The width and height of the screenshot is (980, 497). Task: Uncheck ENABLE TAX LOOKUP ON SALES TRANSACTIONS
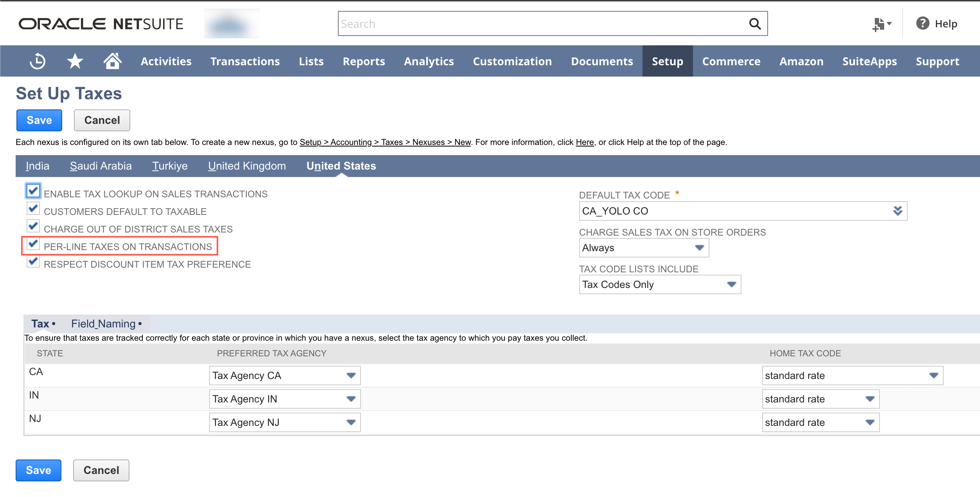pyautogui.click(x=33, y=191)
